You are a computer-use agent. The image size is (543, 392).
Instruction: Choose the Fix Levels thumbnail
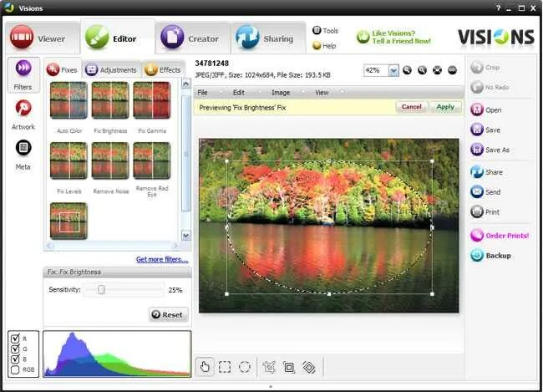tap(69, 160)
